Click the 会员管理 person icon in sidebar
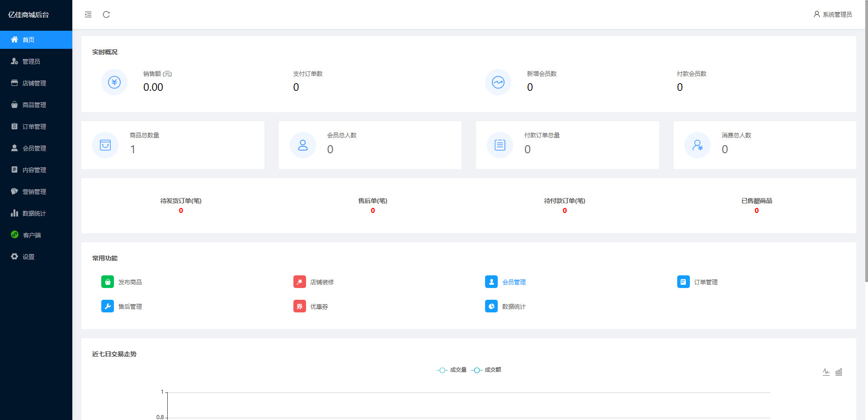 point(14,148)
